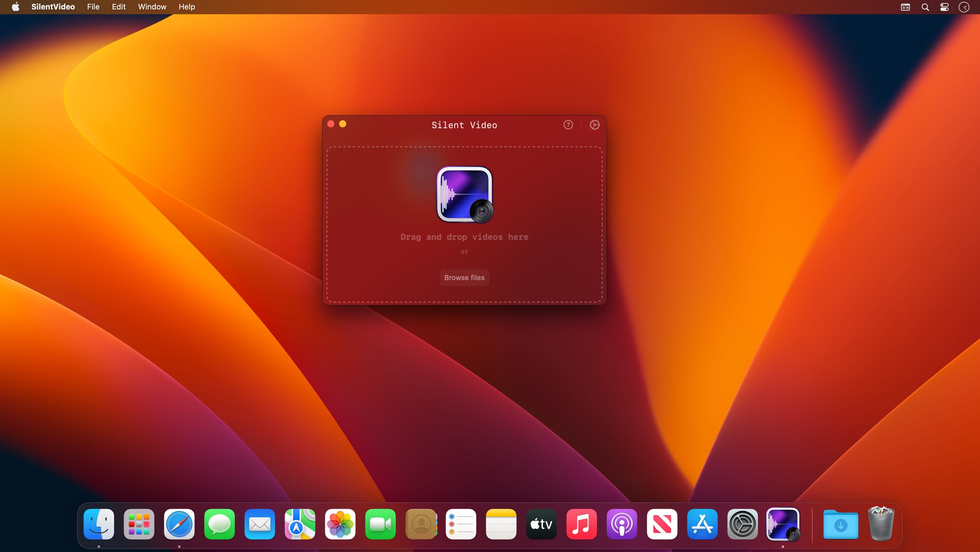This screenshot has height=552, width=980.
Task: Open the Window menu
Action: (x=152, y=7)
